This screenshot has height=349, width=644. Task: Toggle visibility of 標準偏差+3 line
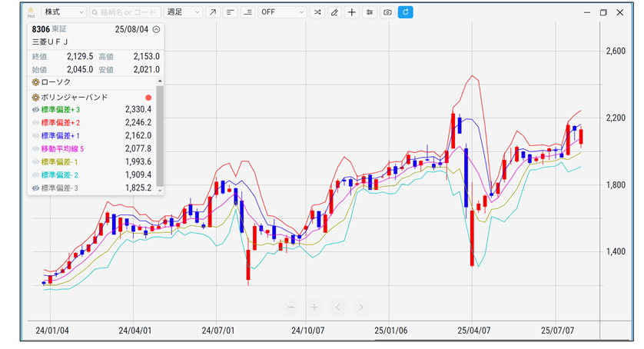(35, 110)
